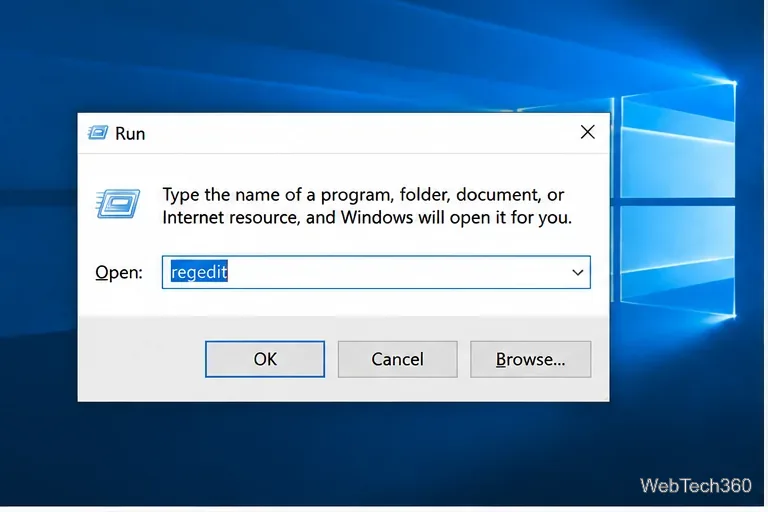
Task: Click the "Open:" label
Action: click(119, 272)
